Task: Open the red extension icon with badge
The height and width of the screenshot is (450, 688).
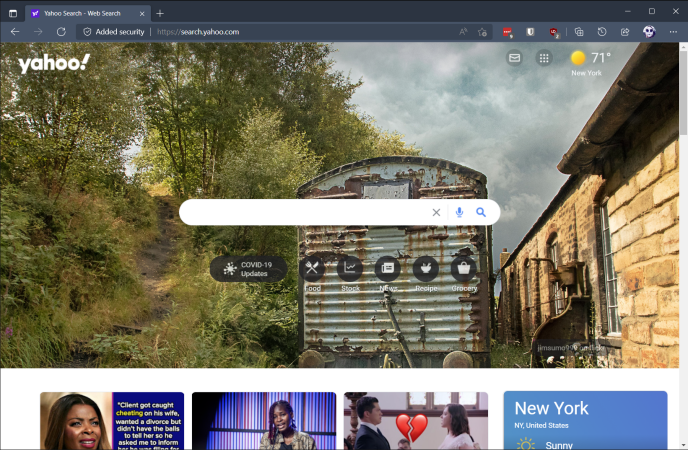Action: point(508,32)
